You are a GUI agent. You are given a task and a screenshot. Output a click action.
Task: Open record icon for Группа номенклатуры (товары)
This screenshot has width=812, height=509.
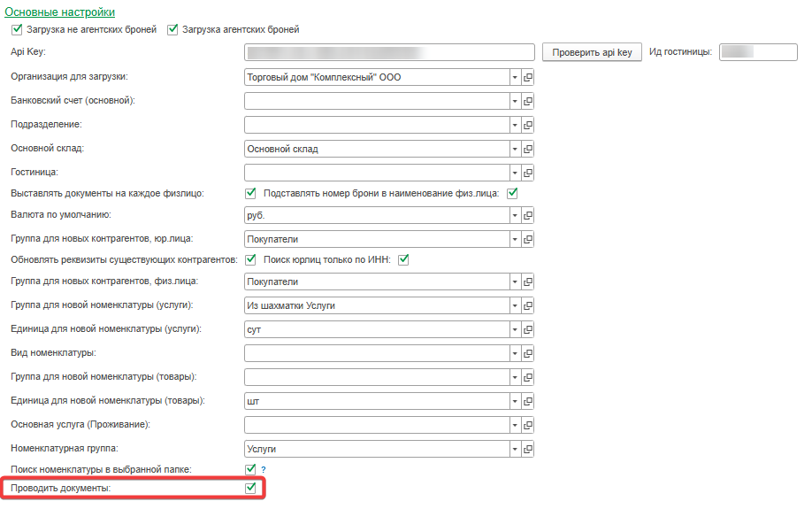(528, 377)
